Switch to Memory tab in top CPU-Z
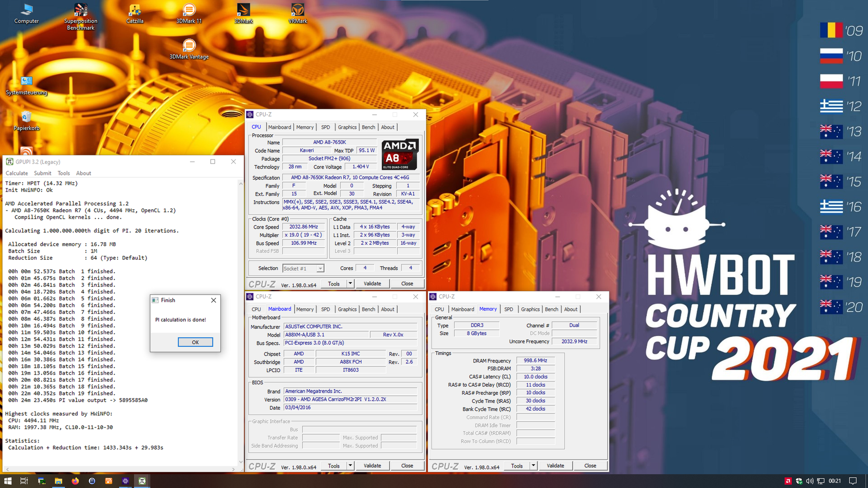This screenshot has width=868, height=488. pyautogui.click(x=305, y=127)
